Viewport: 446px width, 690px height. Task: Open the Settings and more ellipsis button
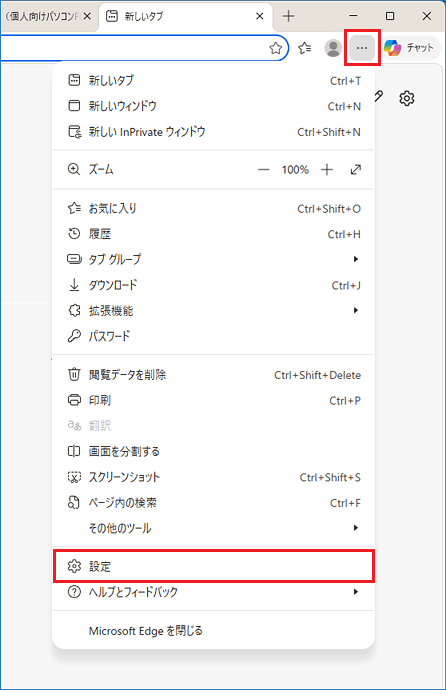coord(362,48)
